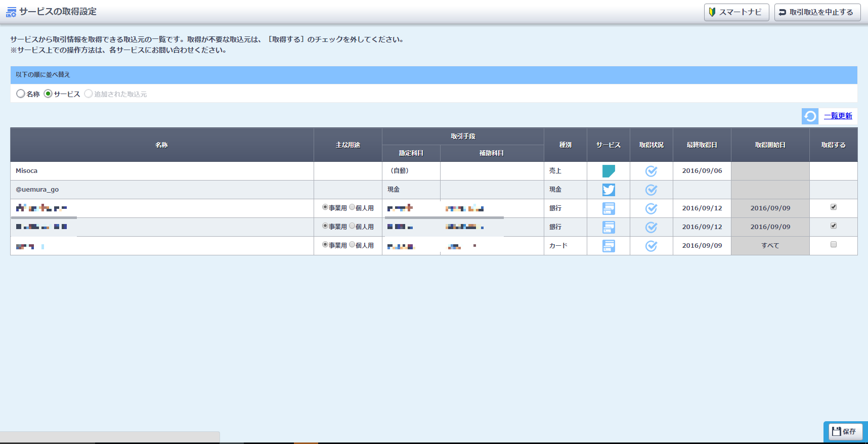
Task: Click 取引取込を中止する button
Action: coord(817,12)
